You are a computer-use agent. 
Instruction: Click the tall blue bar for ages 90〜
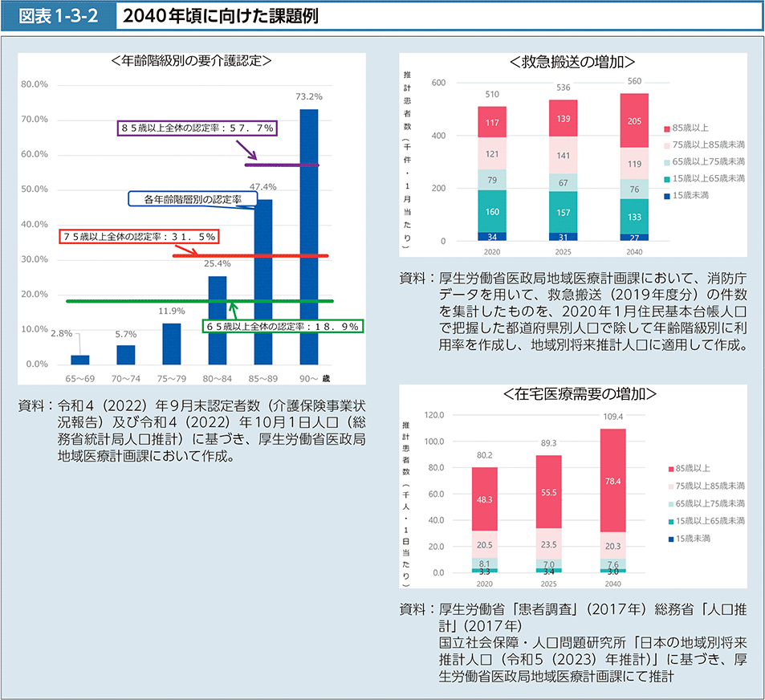(x=309, y=237)
